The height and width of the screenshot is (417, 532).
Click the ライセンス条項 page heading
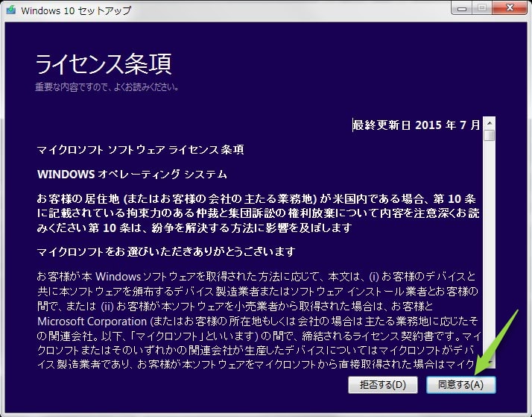103,63
